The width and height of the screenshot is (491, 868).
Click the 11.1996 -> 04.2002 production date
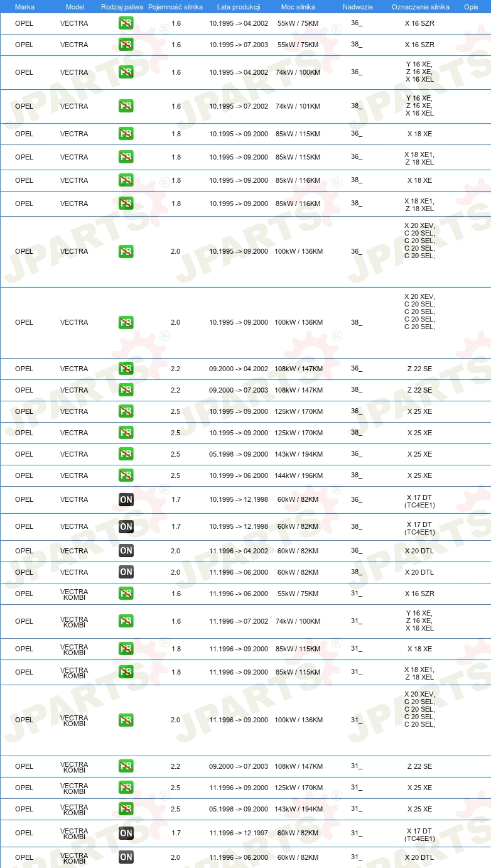coord(239,551)
